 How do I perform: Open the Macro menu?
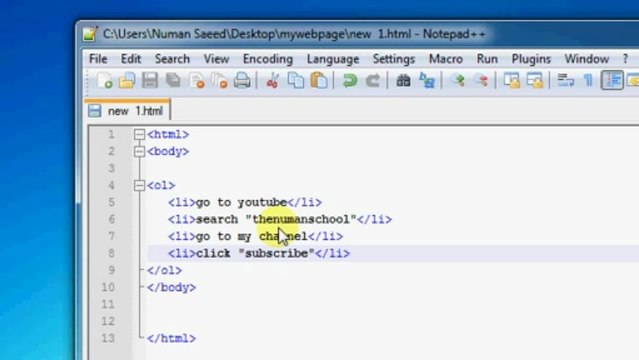(x=446, y=59)
